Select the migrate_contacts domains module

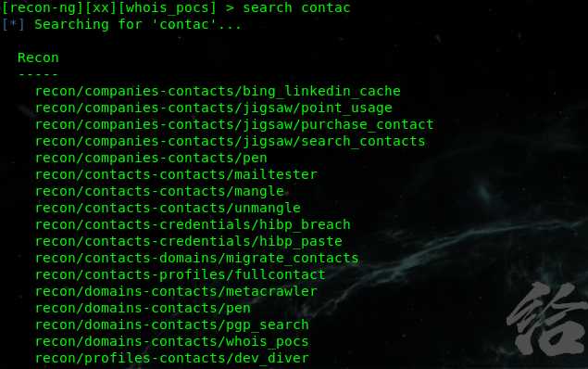(x=197, y=259)
